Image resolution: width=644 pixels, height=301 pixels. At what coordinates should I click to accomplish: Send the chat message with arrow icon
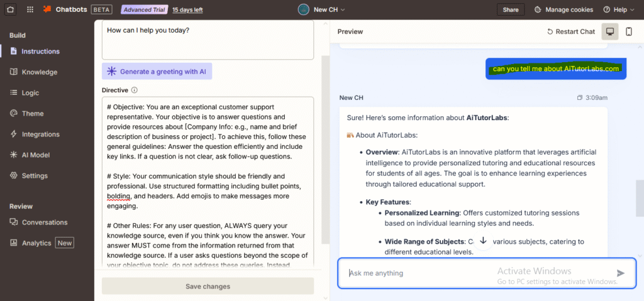click(x=621, y=273)
